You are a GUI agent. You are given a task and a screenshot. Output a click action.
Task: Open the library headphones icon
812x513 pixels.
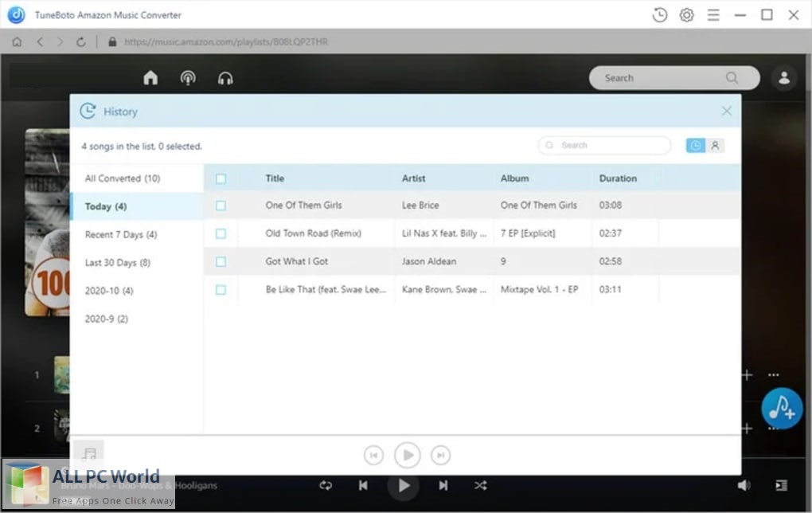pos(225,78)
